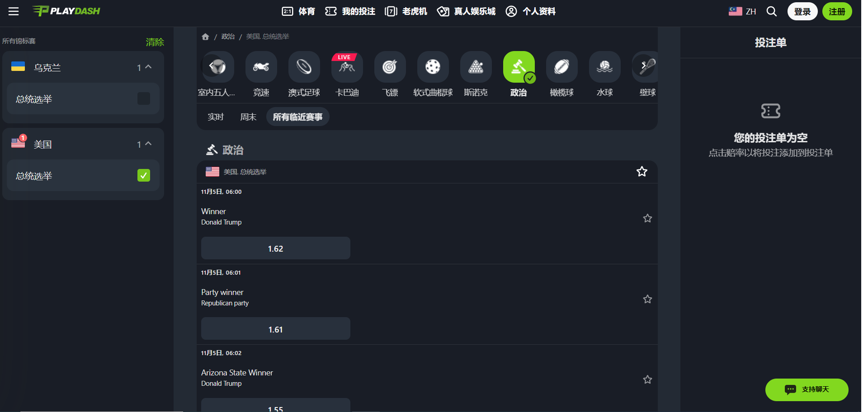Check the Ukraine 总统选举 checkbox
This screenshot has height=412, width=868.
(143, 98)
